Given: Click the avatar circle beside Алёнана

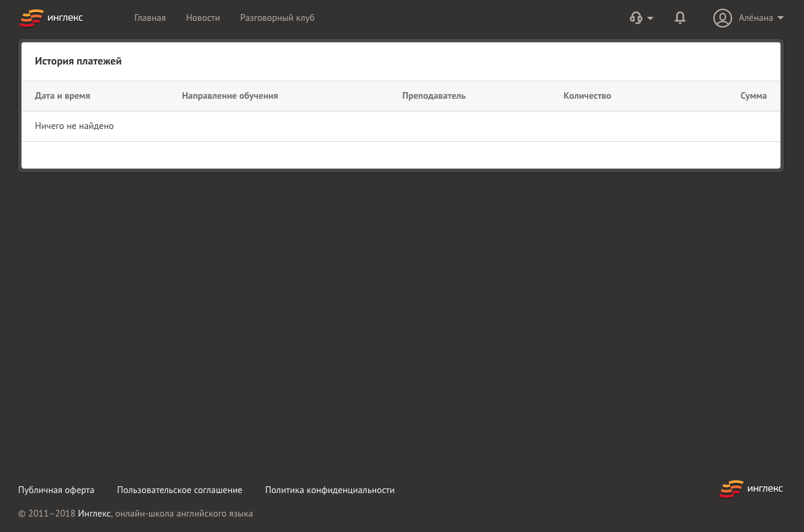Looking at the screenshot, I should tap(723, 18).
